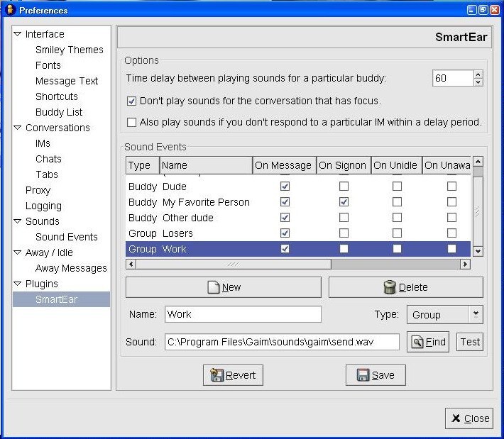Click the sound events vertical scrollbar thumb
Image resolution: width=504 pixels, height=439 pixels.
(x=478, y=211)
